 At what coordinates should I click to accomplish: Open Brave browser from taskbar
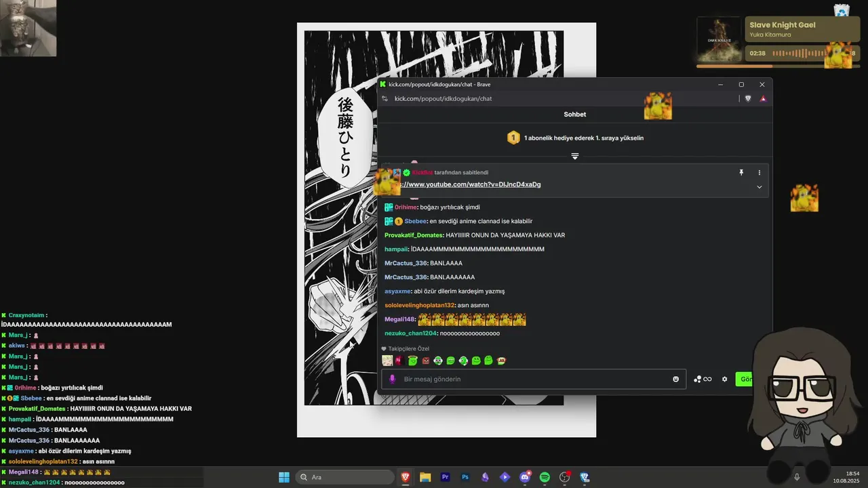(406, 477)
